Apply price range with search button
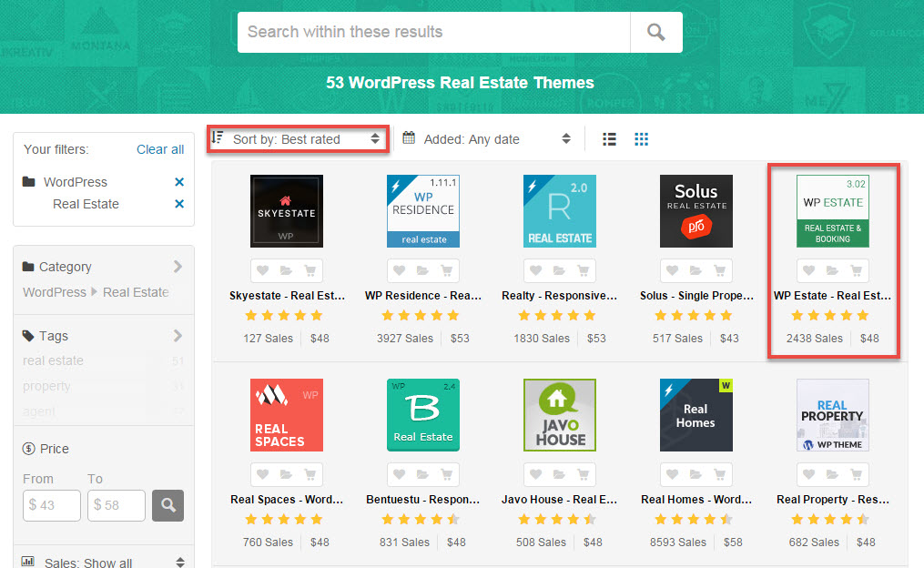924x568 pixels. click(x=168, y=504)
